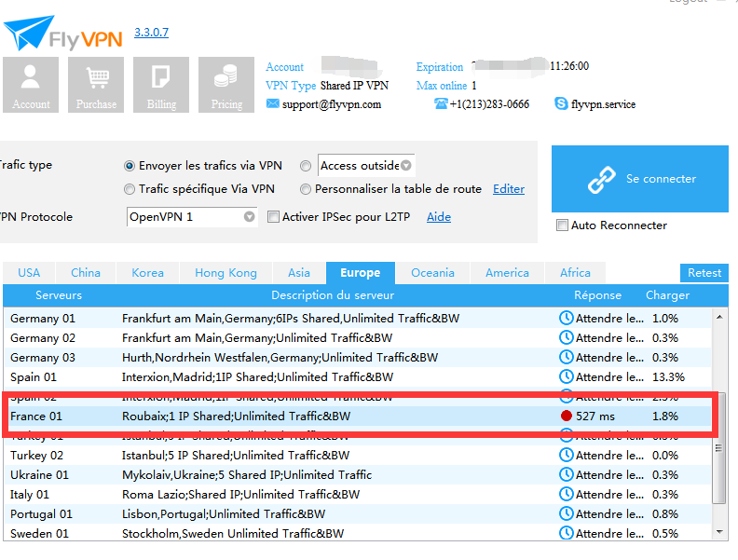Click the clock icon on Turkey 02 row
Viewport: 738px width, 560px height.
click(x=567, y=455)
